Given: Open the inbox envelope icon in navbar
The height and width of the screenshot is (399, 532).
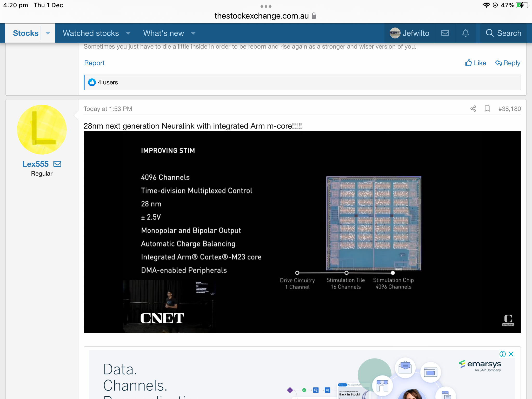Looking at the screenshot, I should (x=445, y=33).
